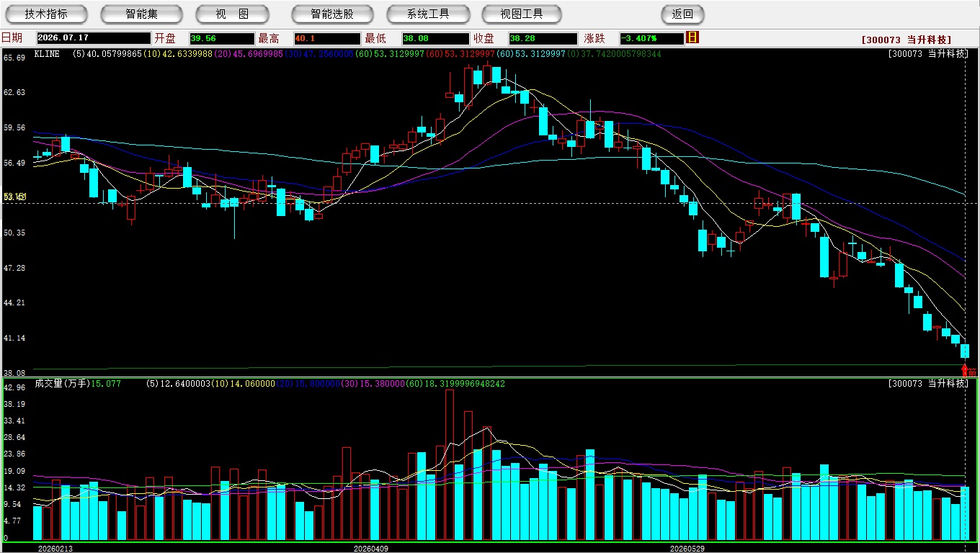Click the 最高 value field 40.1

pos(326,38)
